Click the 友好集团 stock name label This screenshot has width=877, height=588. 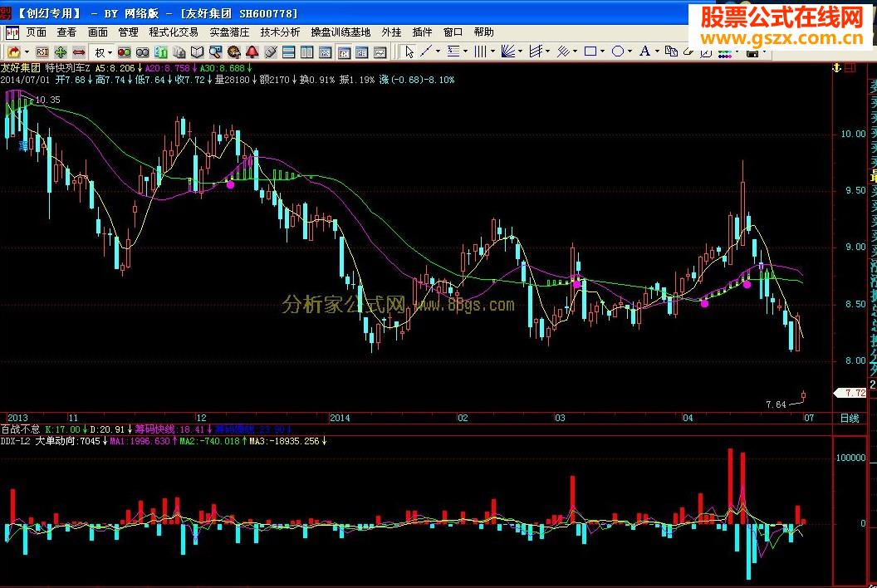click(21, 68)
